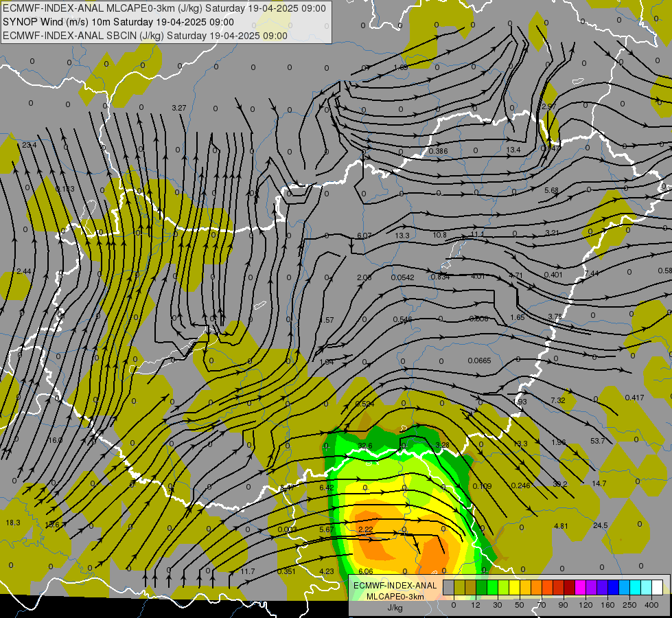Click legend scale label 12
Screen dimensions: 672x618
click(x=476, y=605)
